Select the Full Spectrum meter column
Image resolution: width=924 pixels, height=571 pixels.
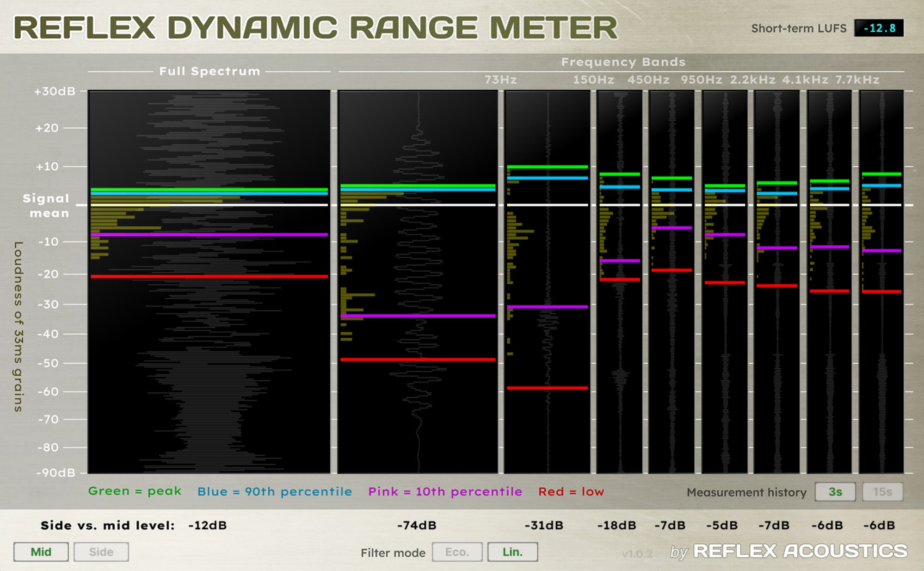point(208,278)
